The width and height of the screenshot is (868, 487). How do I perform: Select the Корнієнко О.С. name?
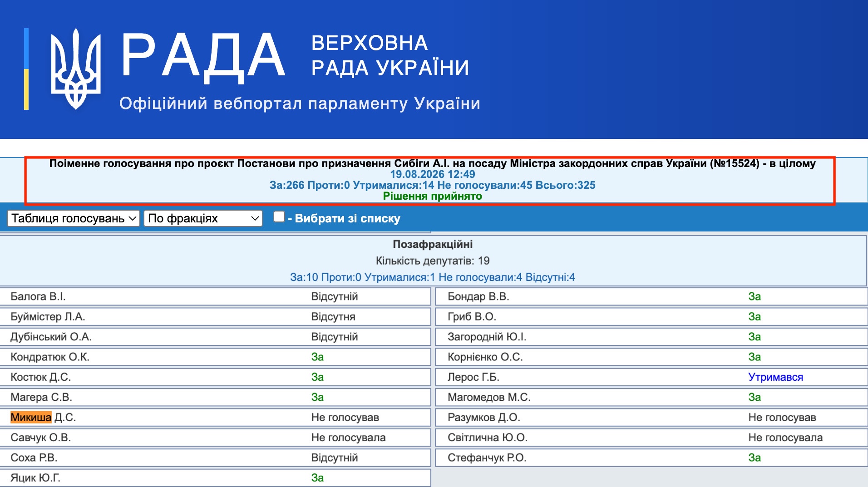(x=485, y=357)
